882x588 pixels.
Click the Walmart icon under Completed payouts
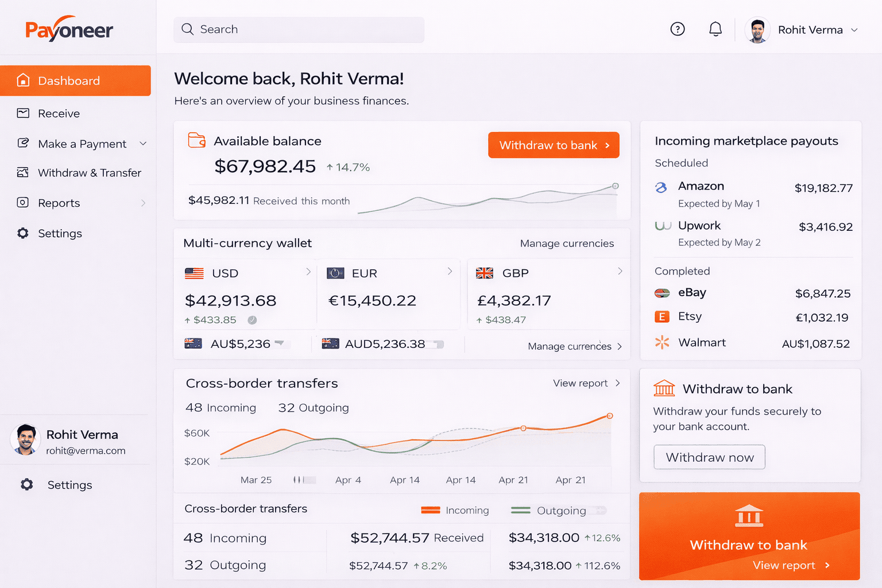(x=662, y=342)
